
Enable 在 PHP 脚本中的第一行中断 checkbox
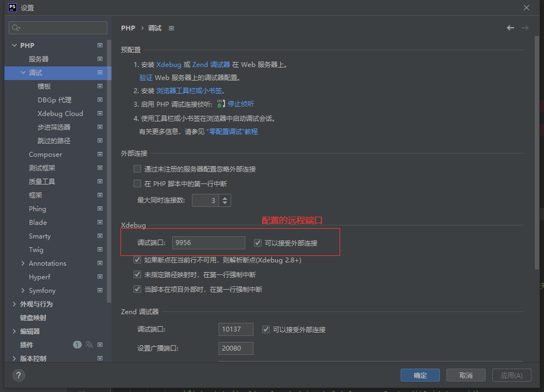137,183
